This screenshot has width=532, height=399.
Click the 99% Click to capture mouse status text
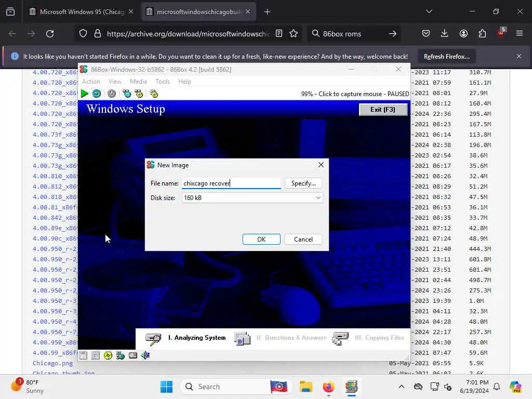[x=355, y=94]
